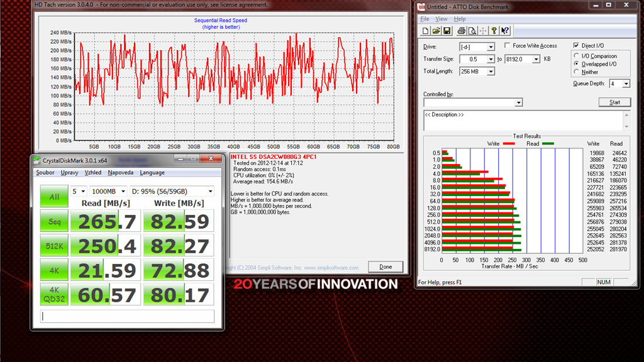Print the results using the printer icon
Screen dimensions: 644x362
coord(461,31)
